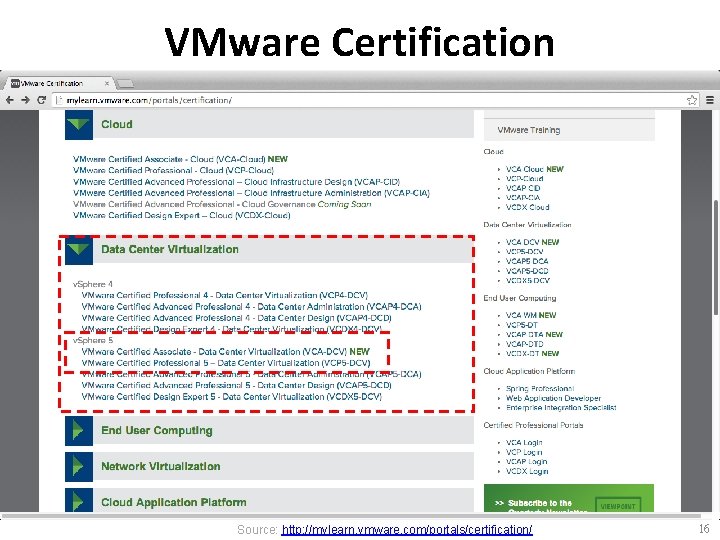720x540 pixels.
Task: Click the End User Computing heading text
Action: click(x=157, y=431)
